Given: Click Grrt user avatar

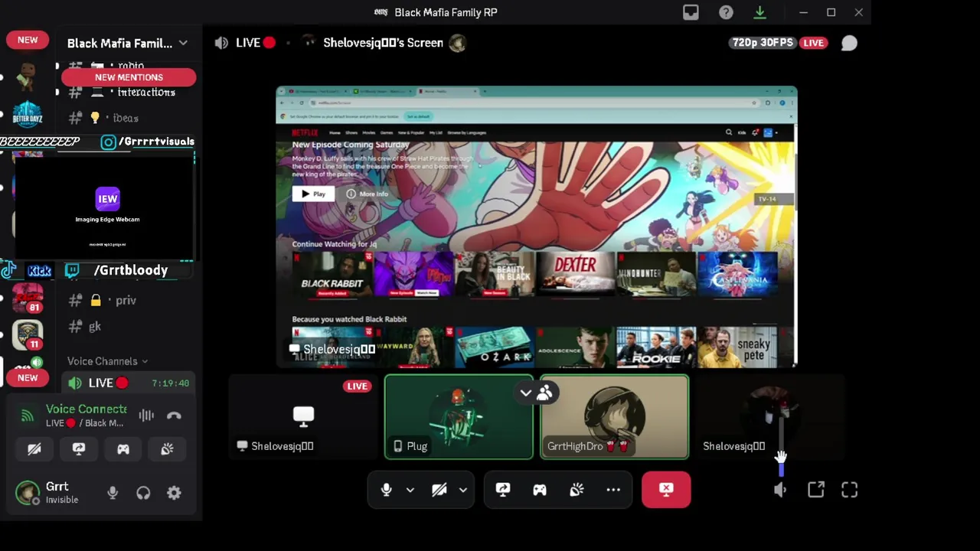Looking at the screenshot, I should [28, 494].
